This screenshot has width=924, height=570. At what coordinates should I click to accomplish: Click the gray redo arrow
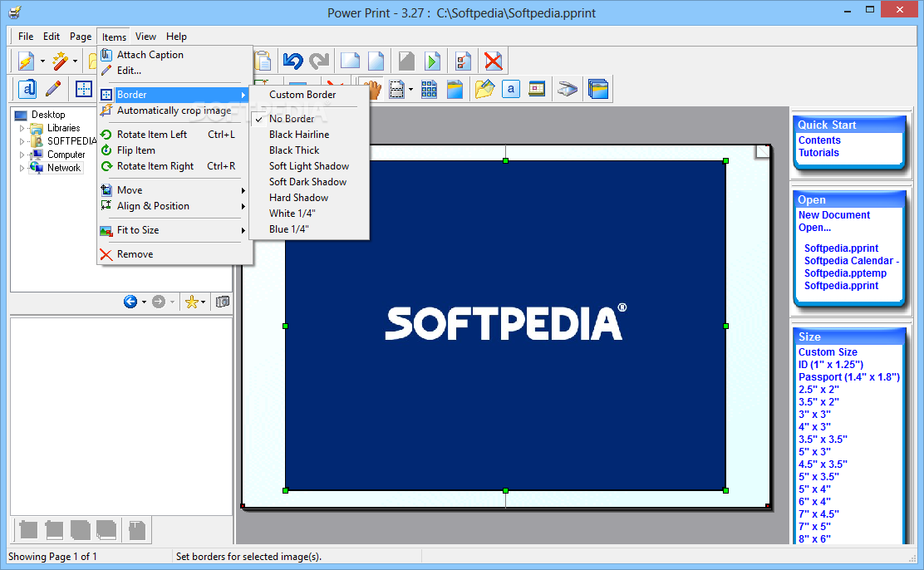click(319, 61)
